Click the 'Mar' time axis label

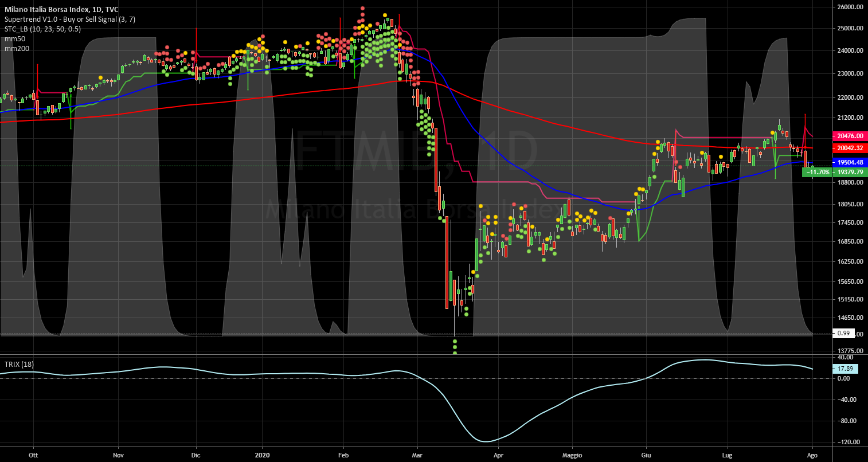417,454
